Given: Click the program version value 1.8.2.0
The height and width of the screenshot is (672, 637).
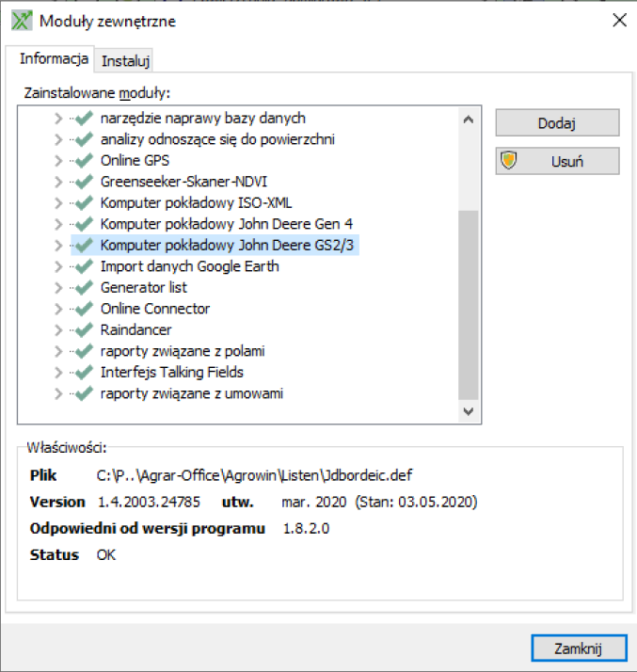Looking at the screenshot, I should click(307, 528).
